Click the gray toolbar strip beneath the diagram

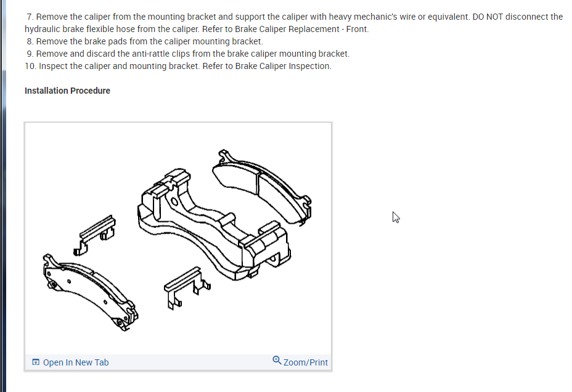[x=178, y=362]
